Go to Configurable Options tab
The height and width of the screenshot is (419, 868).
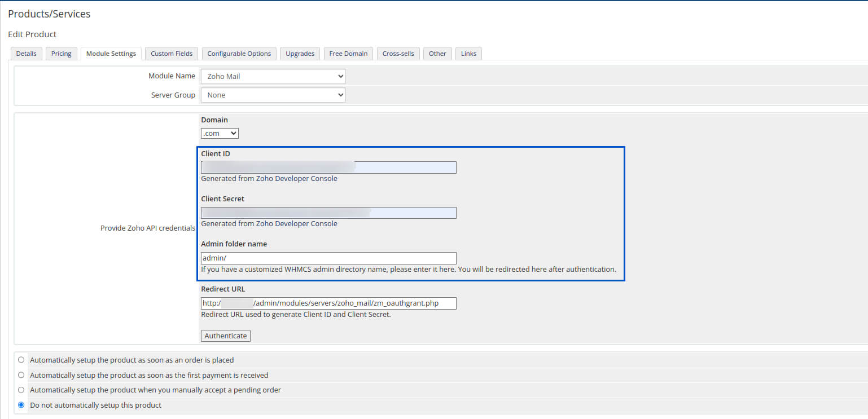(239, 54)
